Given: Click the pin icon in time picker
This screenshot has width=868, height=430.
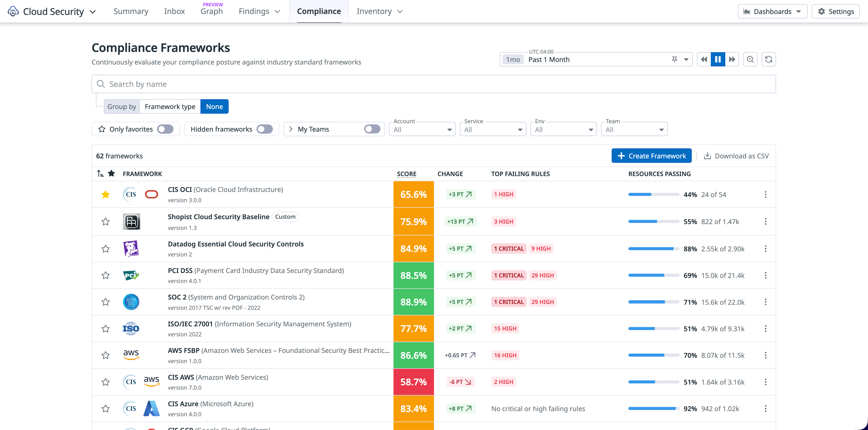Looking at the screenshot, I should tap(674, 60).
